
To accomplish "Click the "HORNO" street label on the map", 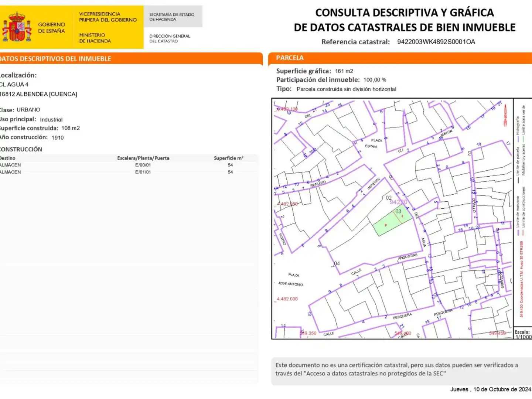I will (283, 239).
